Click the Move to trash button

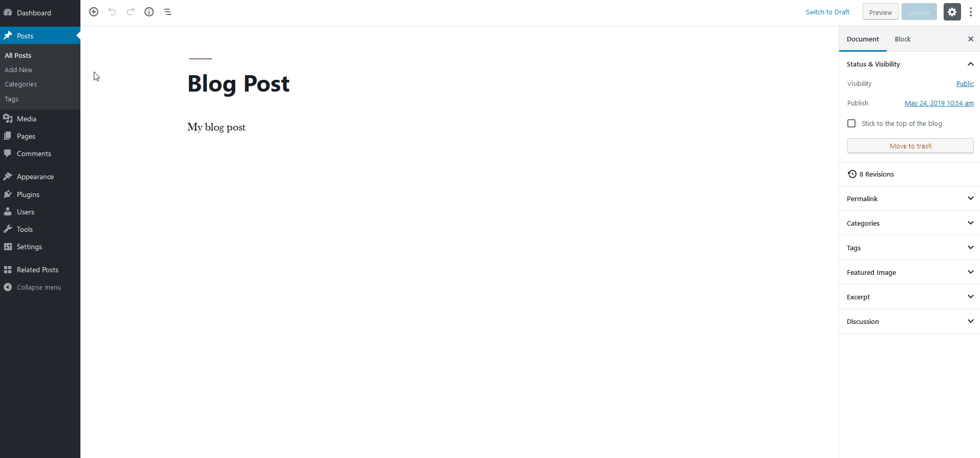(x=910, y=146)
